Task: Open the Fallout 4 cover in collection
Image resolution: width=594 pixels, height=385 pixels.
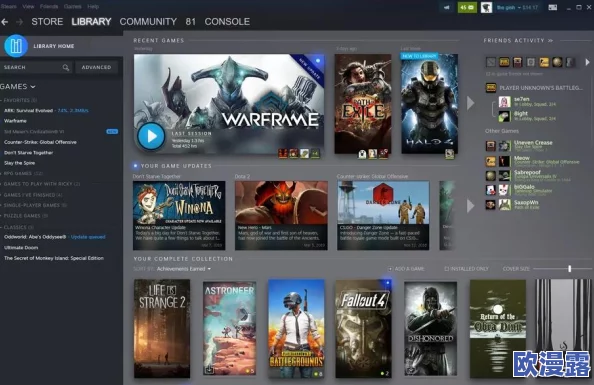Action: (364, 329)
